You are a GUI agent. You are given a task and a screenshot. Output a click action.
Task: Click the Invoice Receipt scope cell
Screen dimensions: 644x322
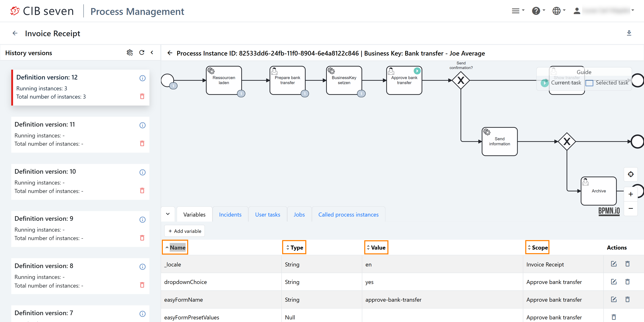[563, 264]
